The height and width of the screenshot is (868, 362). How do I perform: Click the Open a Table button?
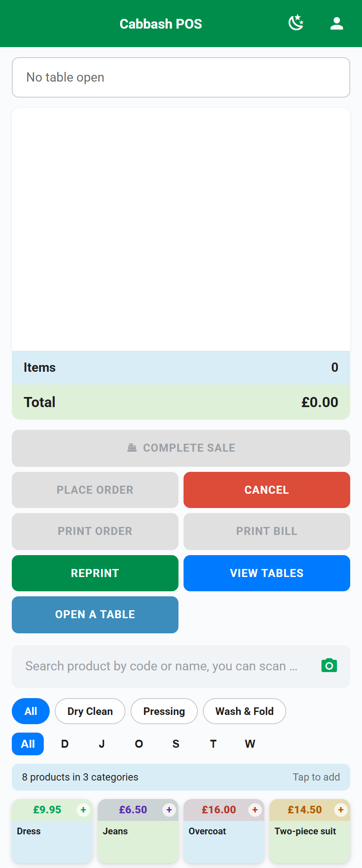click(95, 614)
